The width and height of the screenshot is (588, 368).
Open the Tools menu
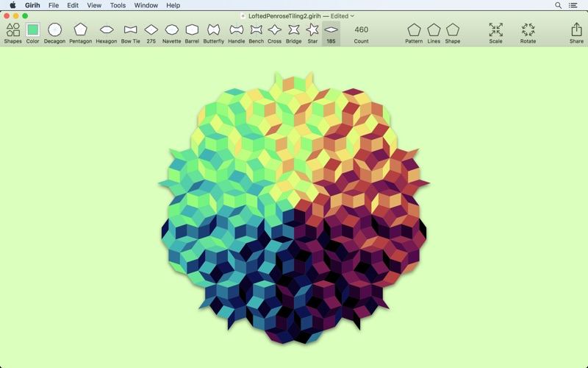coord(118,5)
